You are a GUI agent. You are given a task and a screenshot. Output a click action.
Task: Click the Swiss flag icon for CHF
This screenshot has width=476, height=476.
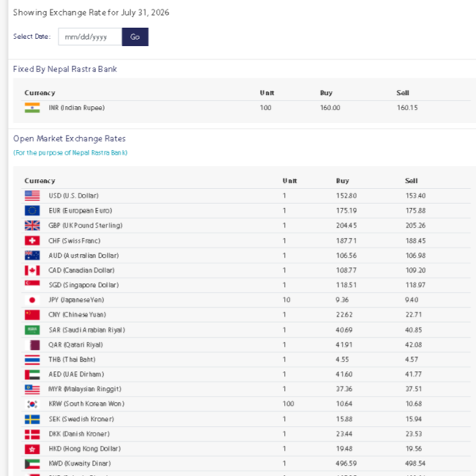(x=33, y=240)
